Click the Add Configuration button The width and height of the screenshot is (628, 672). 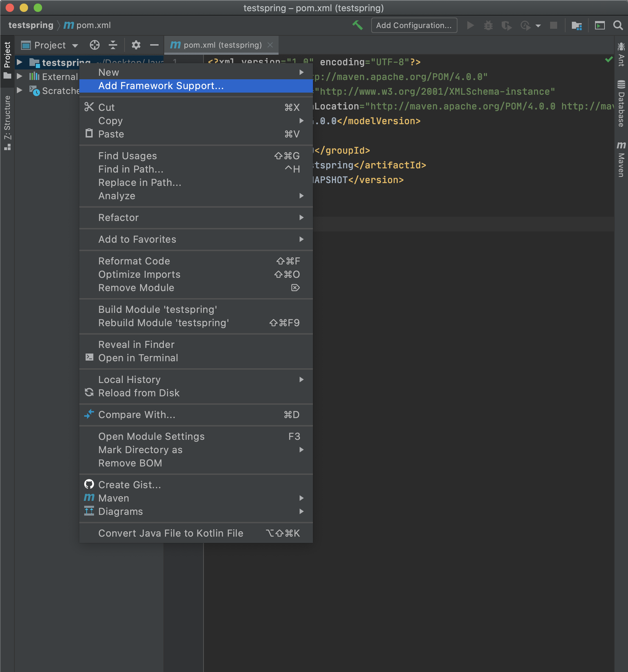(414, 25)
